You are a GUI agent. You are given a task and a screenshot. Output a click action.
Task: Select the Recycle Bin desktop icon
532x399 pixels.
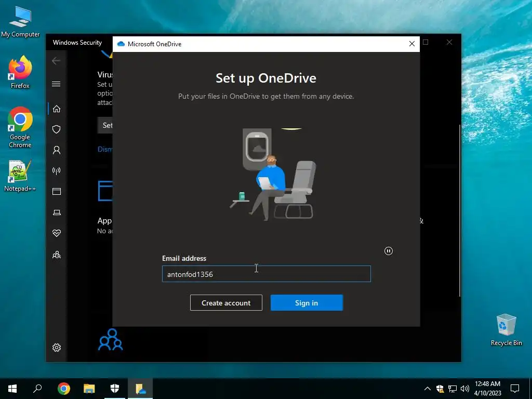(x=506, y=330)
